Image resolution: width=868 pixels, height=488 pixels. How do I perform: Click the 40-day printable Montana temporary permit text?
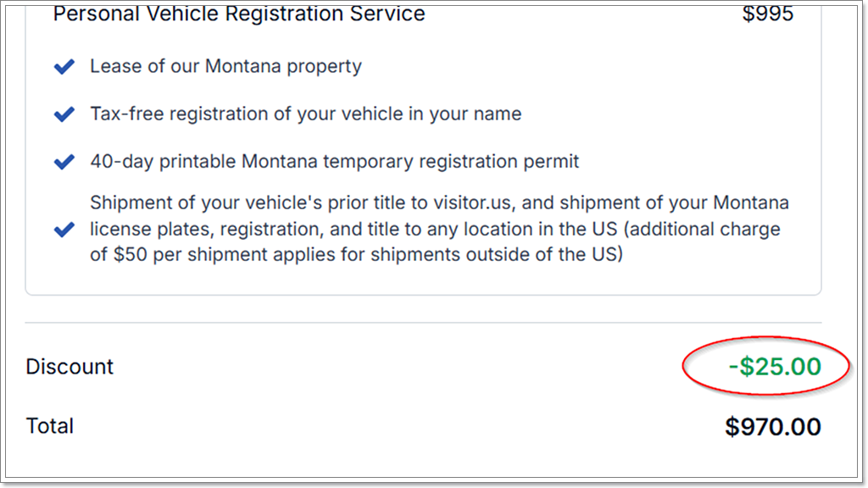[x=334, y=162]
